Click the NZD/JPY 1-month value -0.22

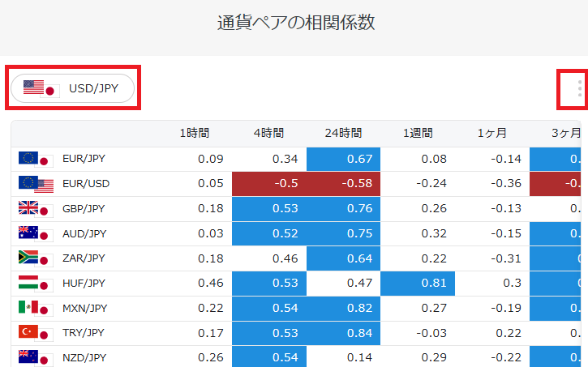pyautogui.click(x=506, y=357)
